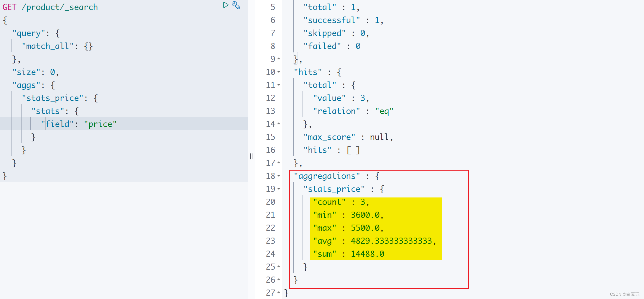Click the GET /product/_search request line
This screenshot has width=644, height=299.
coord(50,7)
